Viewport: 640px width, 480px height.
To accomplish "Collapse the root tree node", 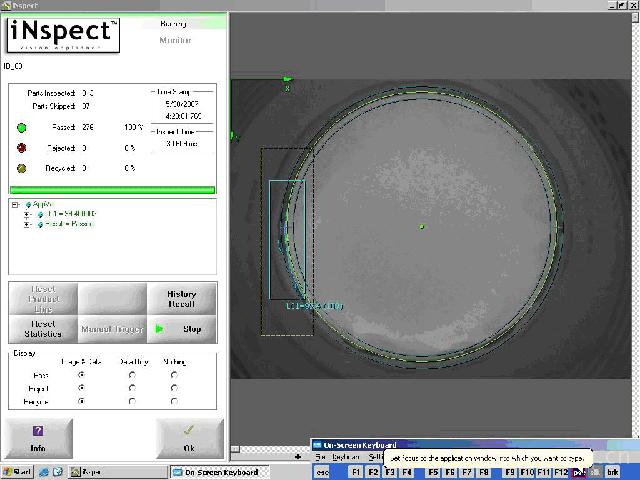I will [x=15, y=205].
